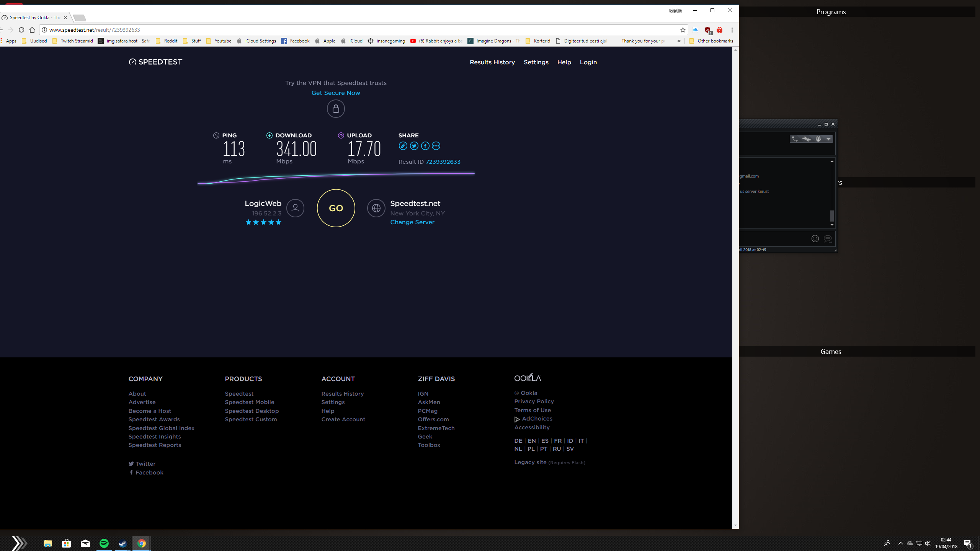
Task: Click the upload arrow icon
Action: pos(341,135)
